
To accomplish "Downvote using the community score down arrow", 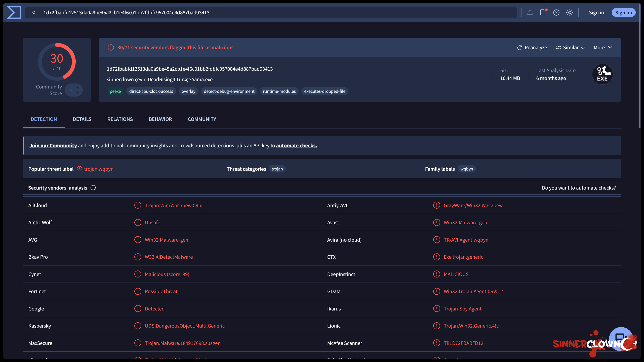I will point(78,93).
